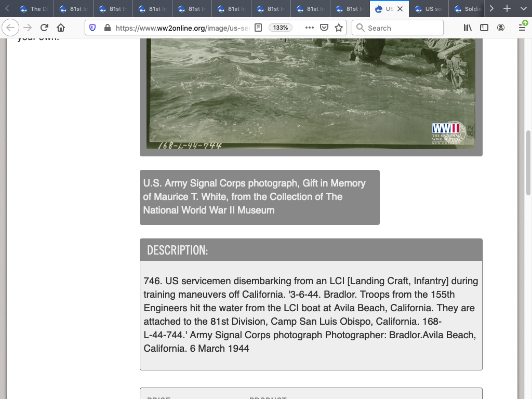Viewport: 532px width, 399px height.
Task: Click the browser Back button
Action: pyautogui.click(x=11, y=28)
